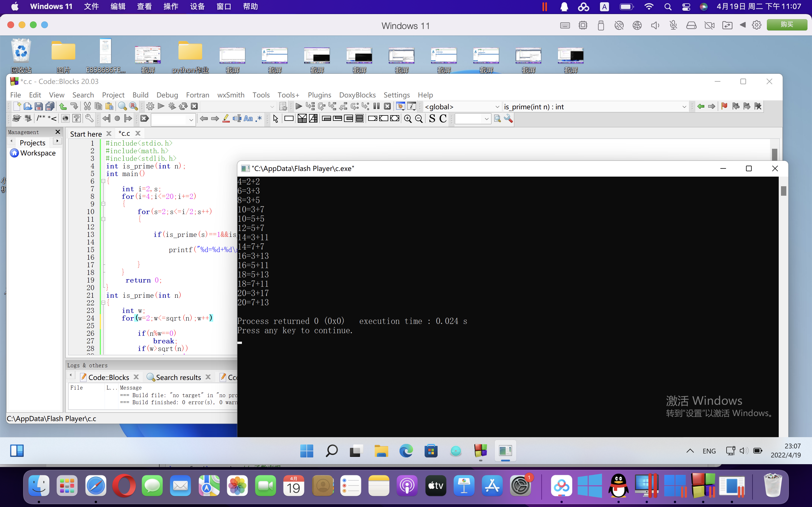The height and width of the screenshot is (507, 812).
Task: Toggle Match case Aa search option
Action: coord(248,119)
